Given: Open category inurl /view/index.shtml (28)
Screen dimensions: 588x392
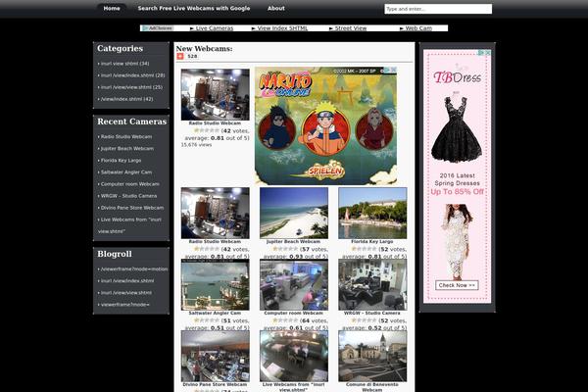Looking at the screenshot, I should [132, 75].
